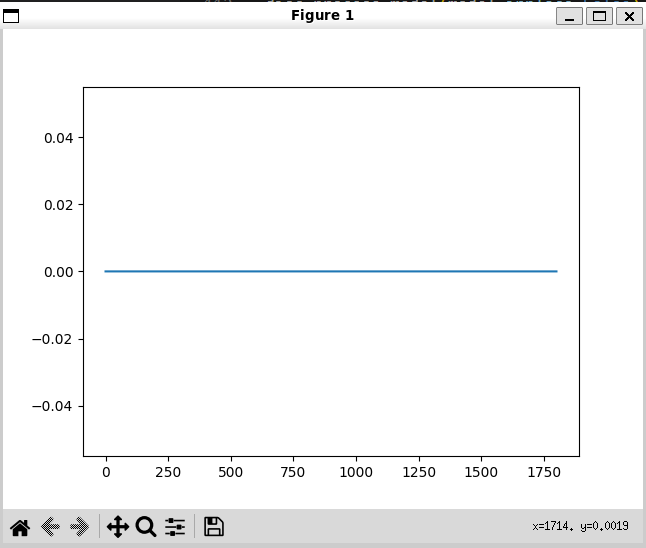Screen dimensions: 646x548
Task: Click the x-axis label 1500
Action: tap(481, 472)
